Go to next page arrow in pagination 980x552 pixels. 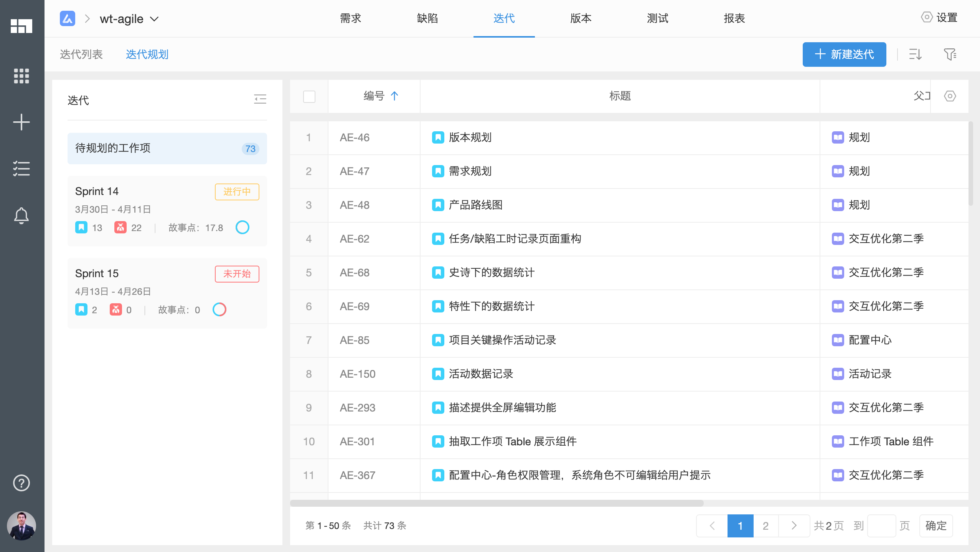pos(794,526)
